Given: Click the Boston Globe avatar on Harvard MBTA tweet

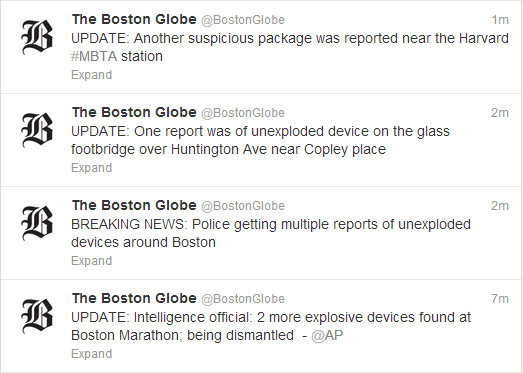Looking at the screenshot, I should point(37,37).
